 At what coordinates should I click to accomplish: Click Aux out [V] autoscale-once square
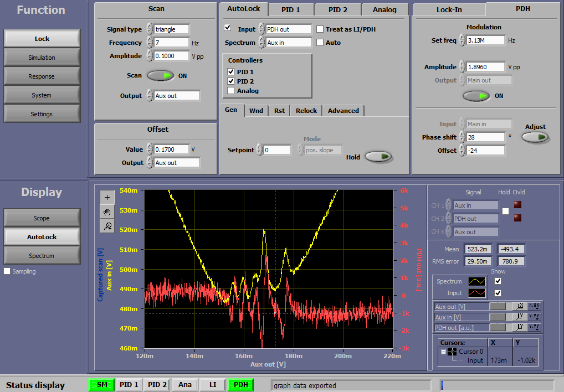point(502,307)
